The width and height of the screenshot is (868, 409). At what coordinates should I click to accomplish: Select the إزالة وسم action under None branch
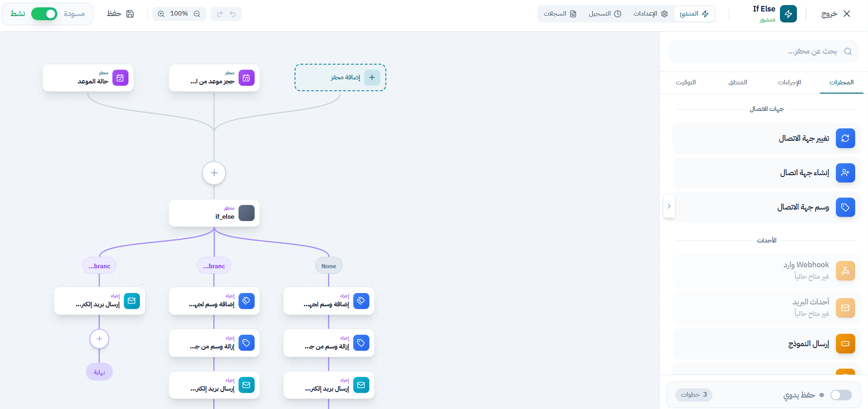[329, 343]
